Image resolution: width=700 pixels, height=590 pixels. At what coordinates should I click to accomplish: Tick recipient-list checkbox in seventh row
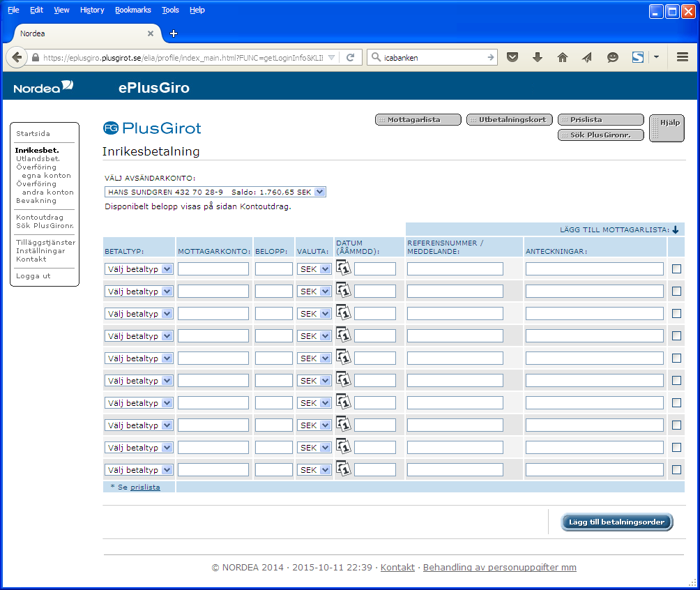(x=676, y=403)
